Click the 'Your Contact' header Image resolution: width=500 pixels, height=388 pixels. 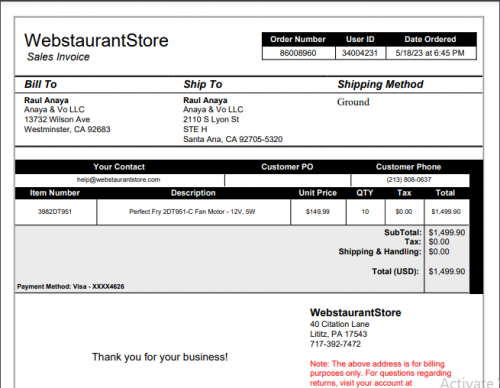(x=119, y=167)
